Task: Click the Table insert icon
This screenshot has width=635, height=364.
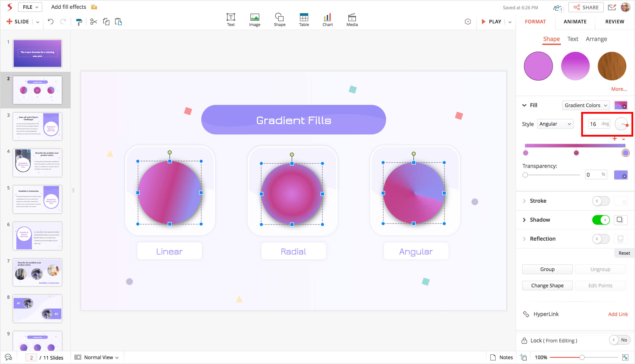Action: pyautogui.click(x=304, y=20)
